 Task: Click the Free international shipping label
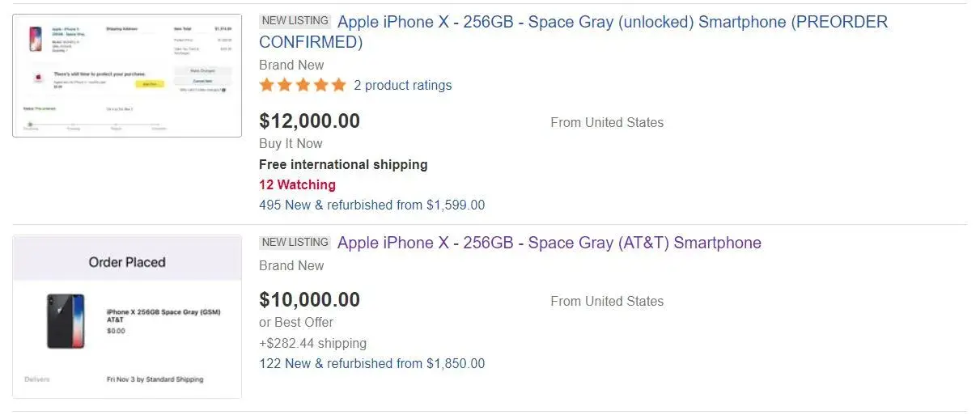(343, 164)
